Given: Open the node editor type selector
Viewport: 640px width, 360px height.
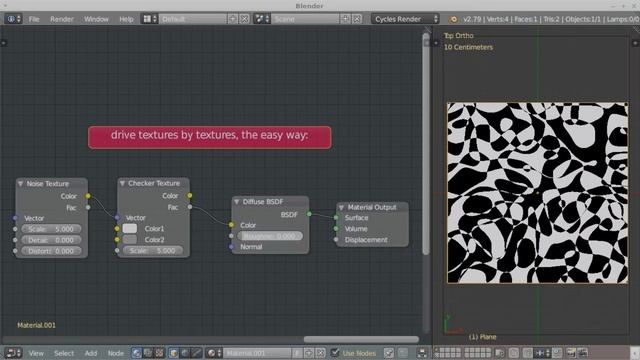Looking at the screenshot, I should coord(13,353).
